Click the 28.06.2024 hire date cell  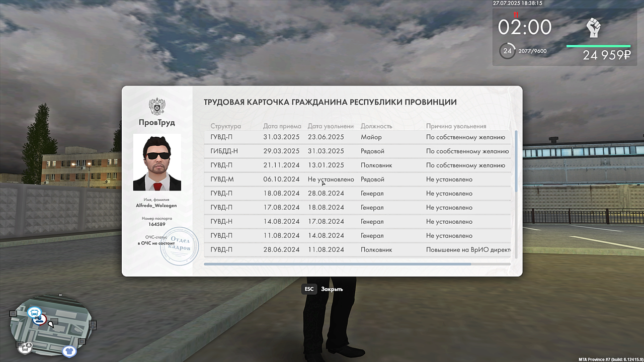pos(281,250)
